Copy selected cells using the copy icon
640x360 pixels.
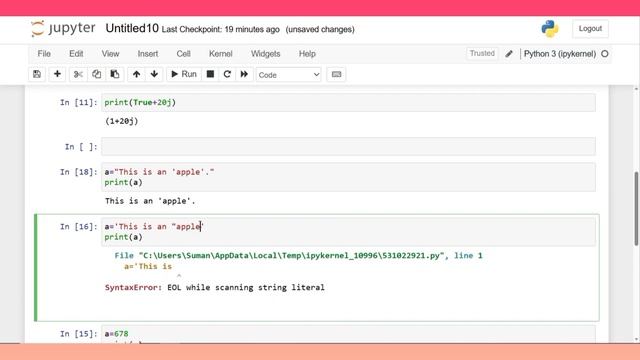click(x=96, y=74)
